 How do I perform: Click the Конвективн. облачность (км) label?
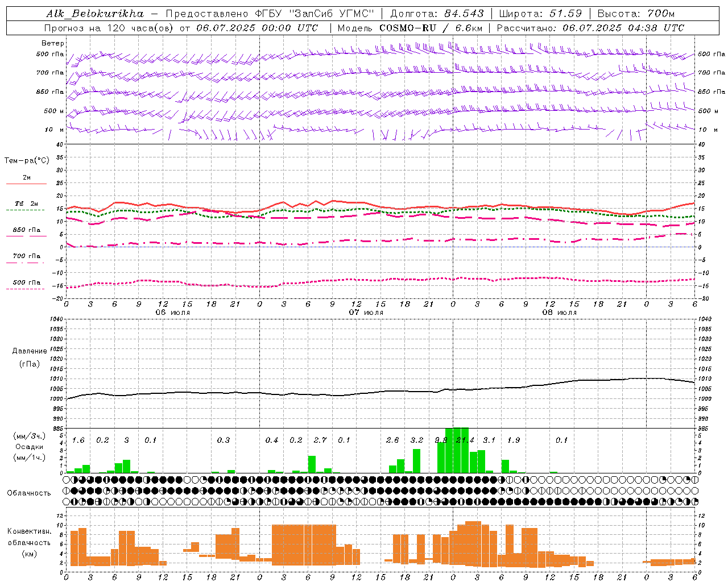(x=29, y=542)
